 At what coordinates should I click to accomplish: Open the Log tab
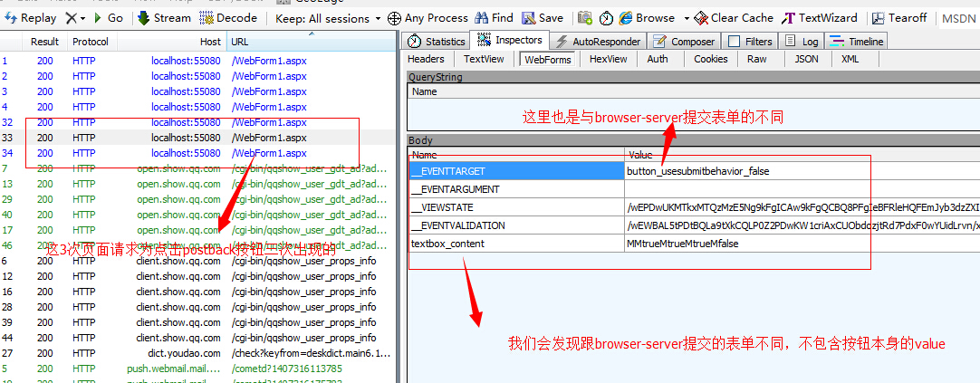coord(802,42)
